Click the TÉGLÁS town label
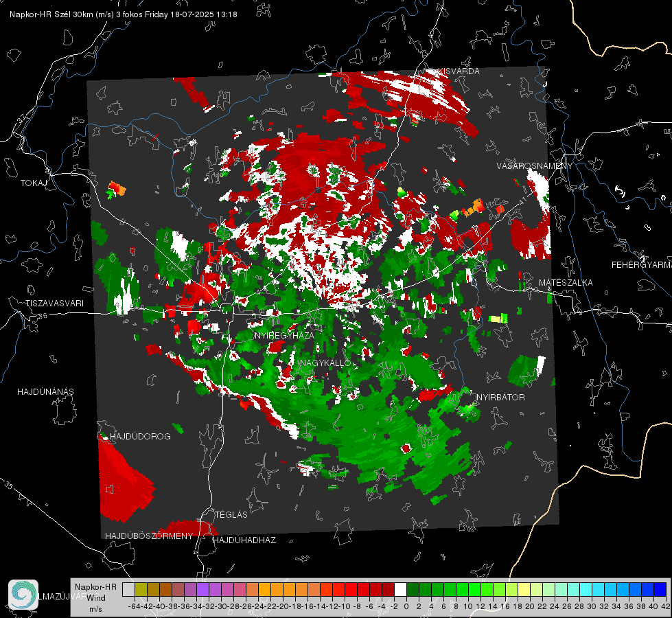 coord(231,514)
